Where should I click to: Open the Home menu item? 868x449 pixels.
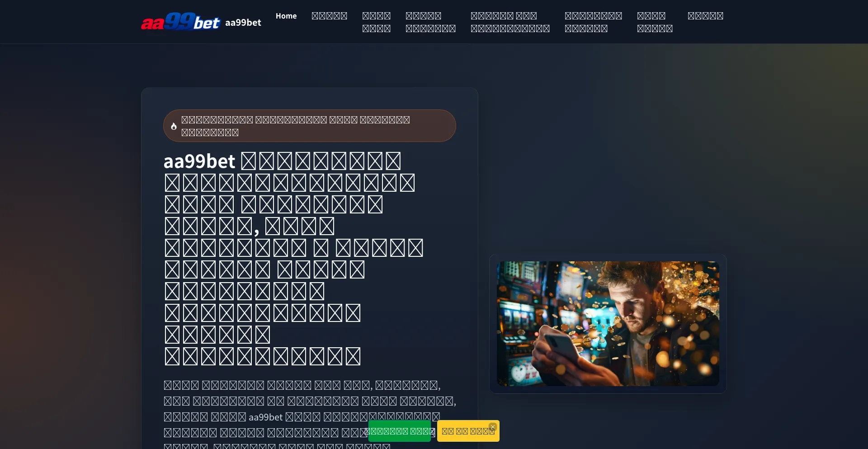(x=286, y=16)
